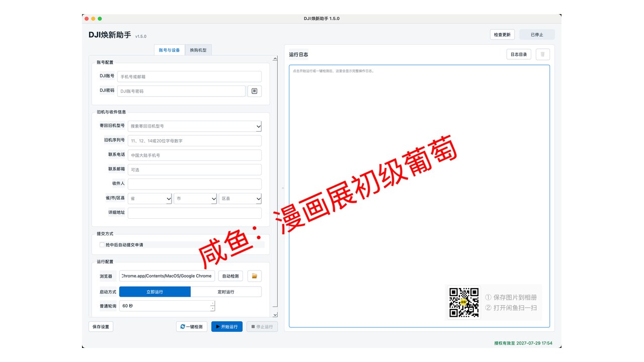The height and width of the screenshot is (362, 644).
Task: Click the 自动检测 button
Action: pos(230,276)
